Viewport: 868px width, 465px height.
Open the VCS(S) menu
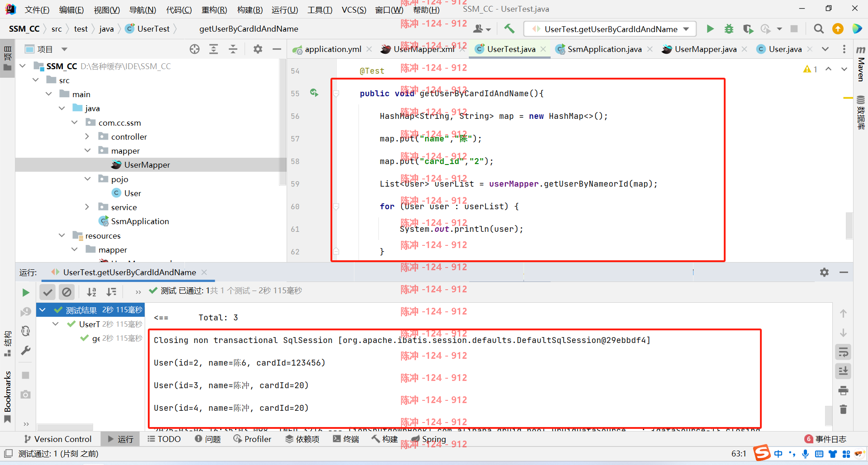point(354,9)
